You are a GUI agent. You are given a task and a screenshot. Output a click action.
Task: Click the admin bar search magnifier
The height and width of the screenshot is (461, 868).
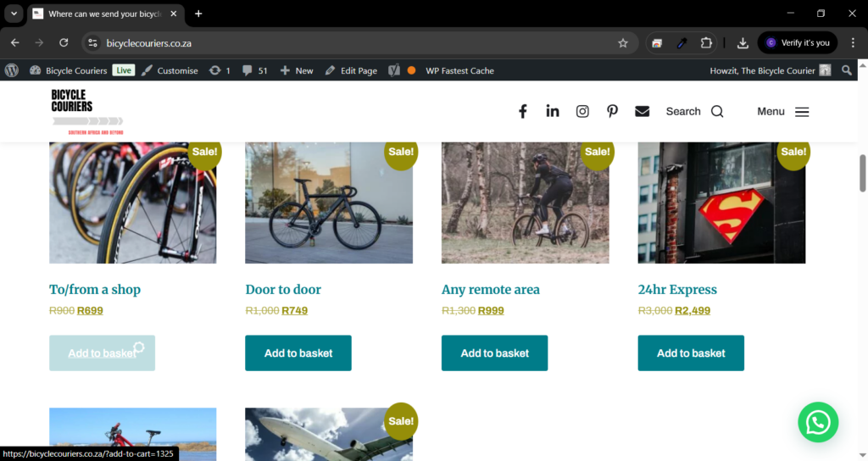click(847, 70)
